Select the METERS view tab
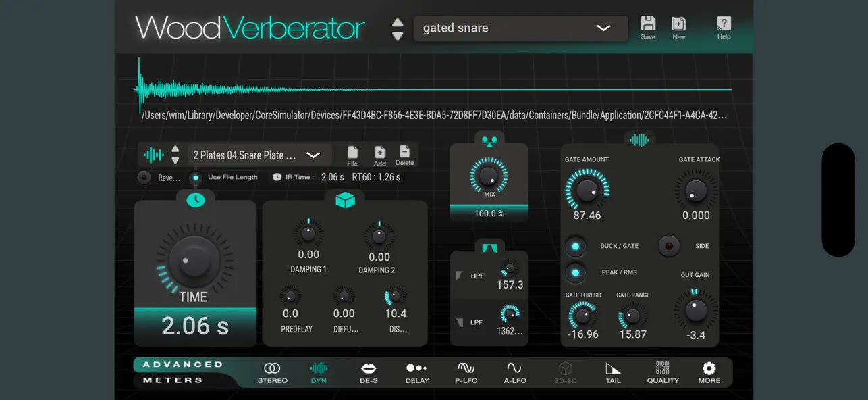The height and width of the screenshot is (400, 868). coord(173,380)
